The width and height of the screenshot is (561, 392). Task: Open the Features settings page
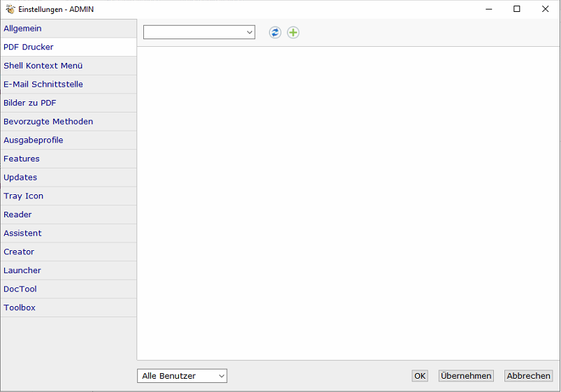coord(68,159)
